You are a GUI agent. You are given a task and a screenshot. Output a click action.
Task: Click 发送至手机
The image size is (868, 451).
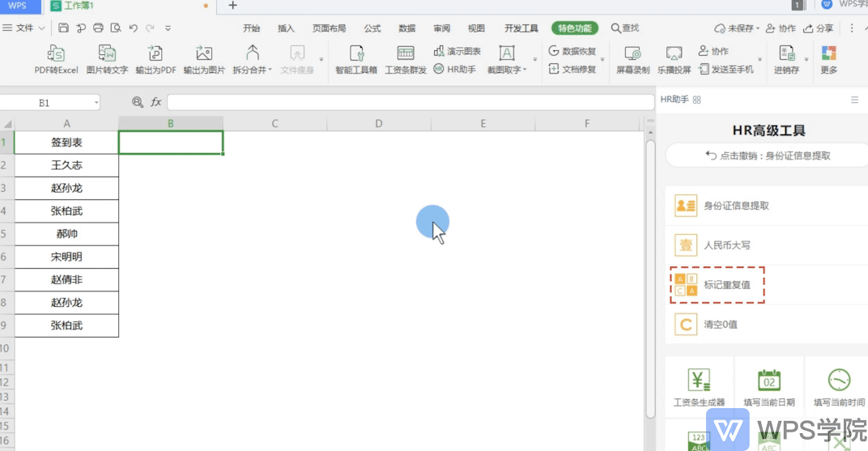click(x=725, y=69)
